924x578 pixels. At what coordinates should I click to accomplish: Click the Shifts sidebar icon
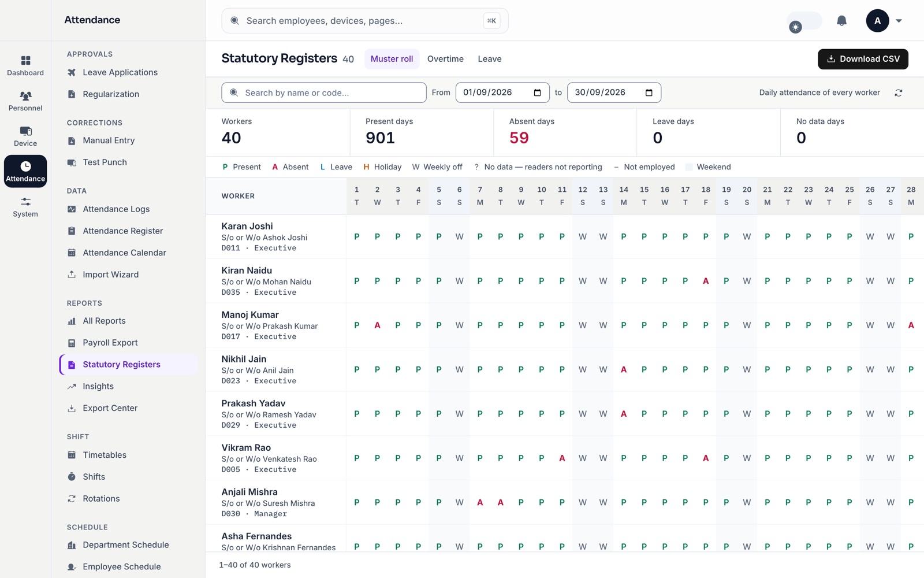[x=72, y=477]
